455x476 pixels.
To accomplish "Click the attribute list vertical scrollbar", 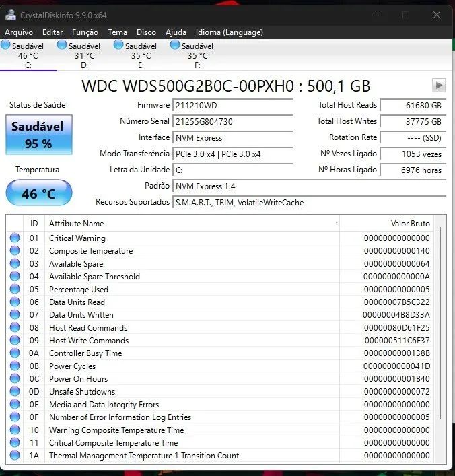I will [440, 323].
